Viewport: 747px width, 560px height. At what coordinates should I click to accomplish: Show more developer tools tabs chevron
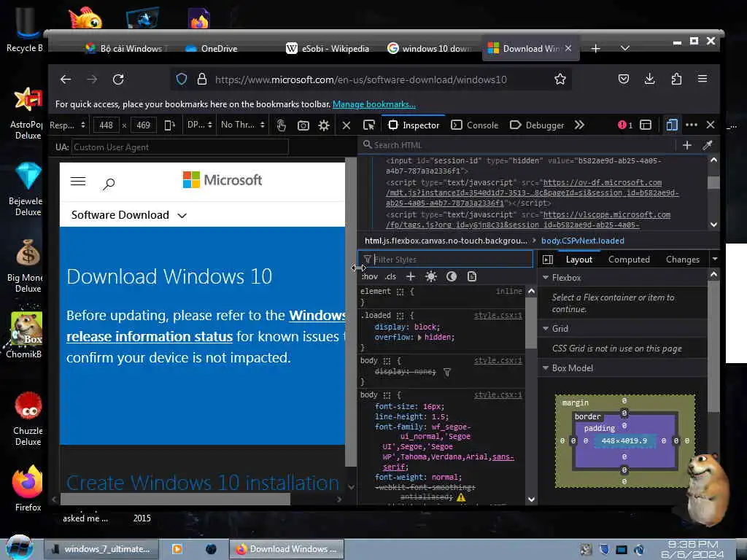click(579, 125)
